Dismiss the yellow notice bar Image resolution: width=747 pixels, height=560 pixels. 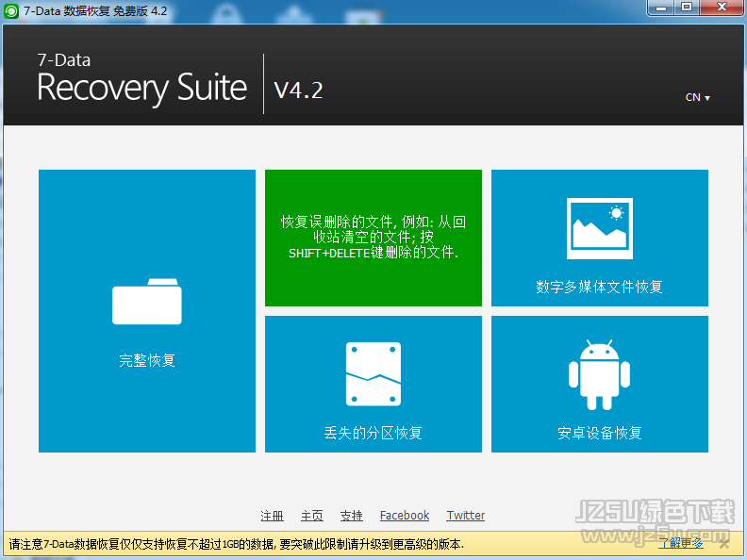click(x=724, y=544)
